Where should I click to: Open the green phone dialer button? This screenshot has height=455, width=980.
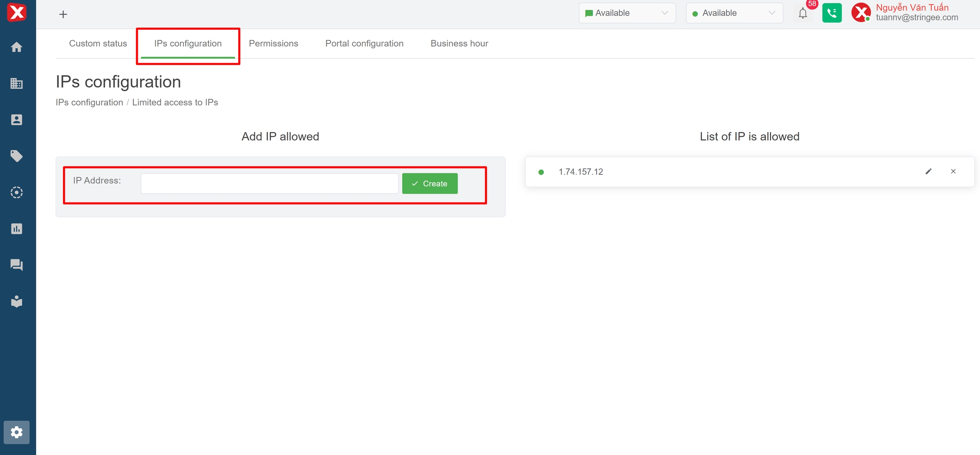coord(832,13)
